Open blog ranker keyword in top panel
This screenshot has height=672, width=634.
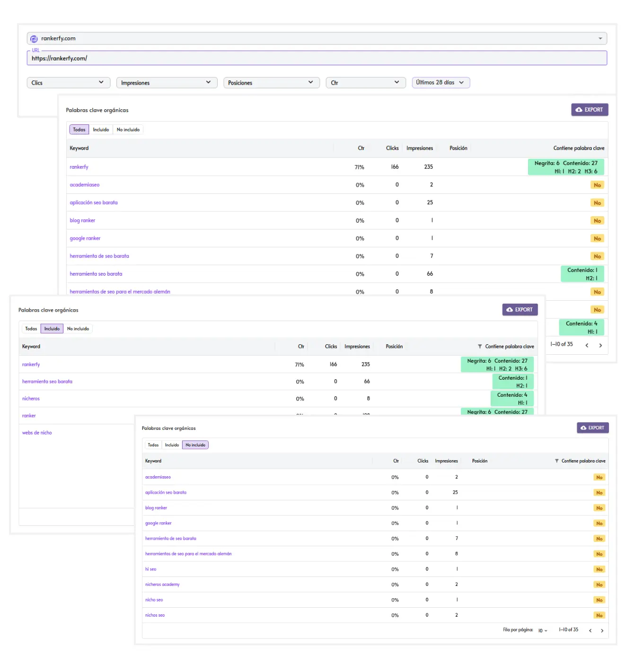coord(82,220)
